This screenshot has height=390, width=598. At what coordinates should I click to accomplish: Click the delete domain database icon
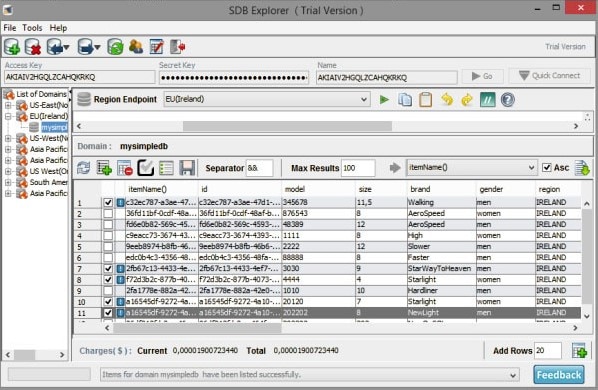33,47
